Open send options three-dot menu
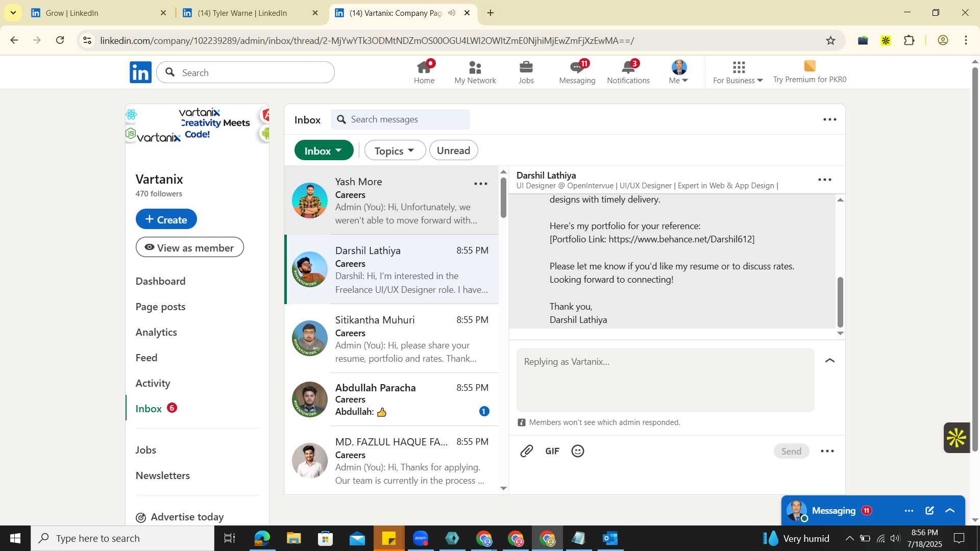Screen dimensions: 980x551 827,451
